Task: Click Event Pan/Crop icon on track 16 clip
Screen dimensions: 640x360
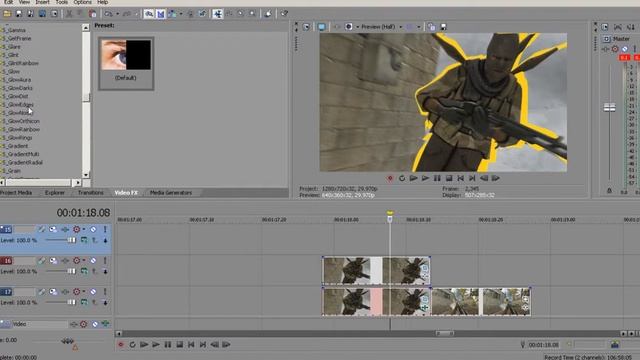Action: coord(425,269)
